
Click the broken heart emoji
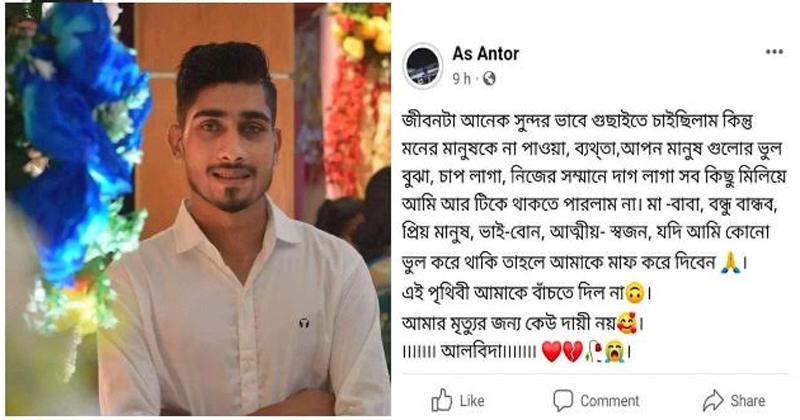point(572,353)
